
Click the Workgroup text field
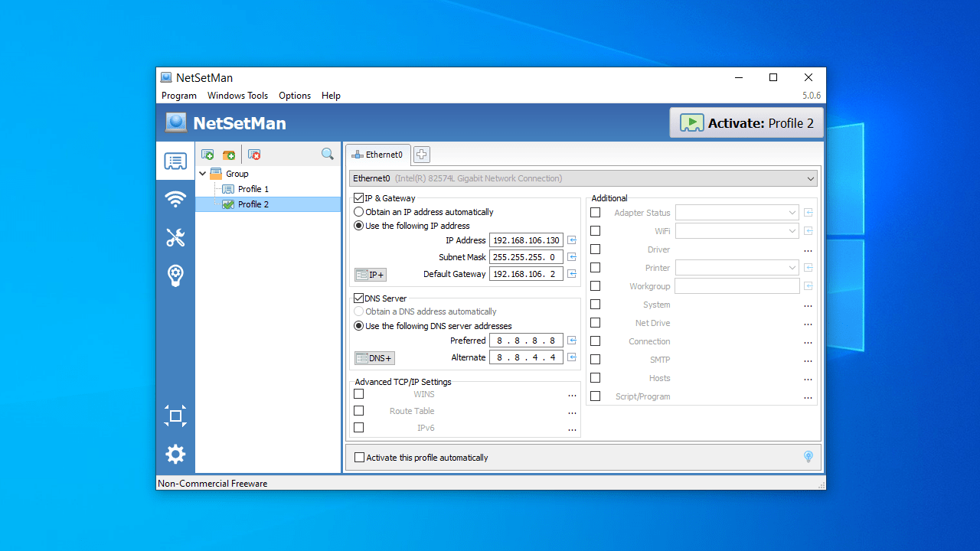(737, 286)
